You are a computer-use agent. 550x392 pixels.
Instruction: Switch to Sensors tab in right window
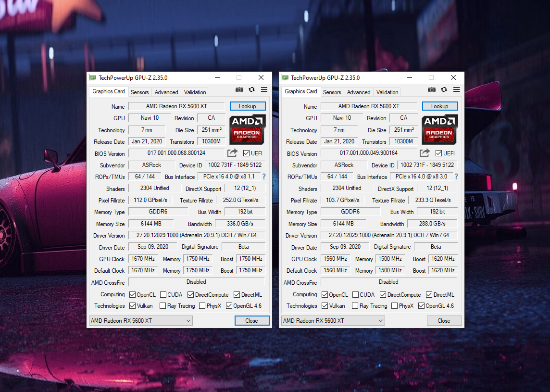pyautogui.click(x=332, y=92)
